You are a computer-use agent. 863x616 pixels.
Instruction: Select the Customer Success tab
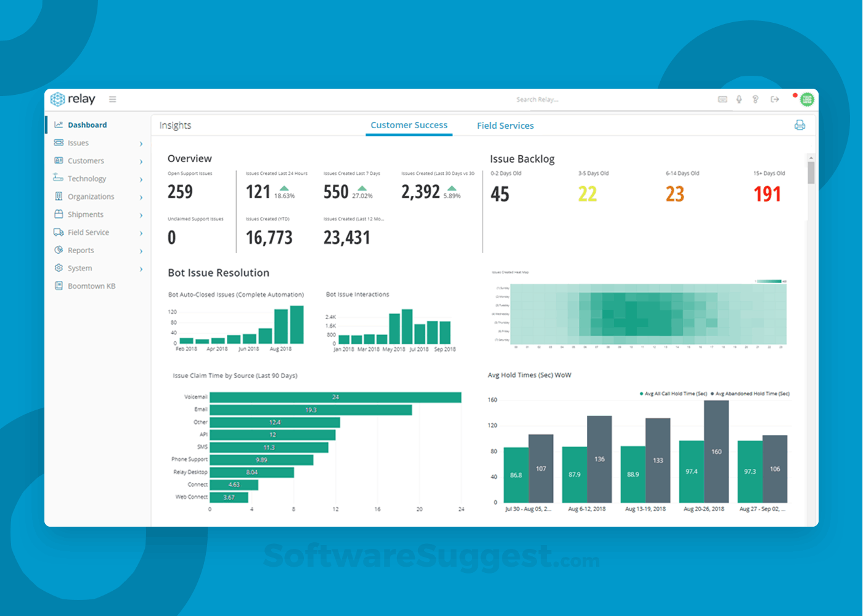click(x=409, y=124)
